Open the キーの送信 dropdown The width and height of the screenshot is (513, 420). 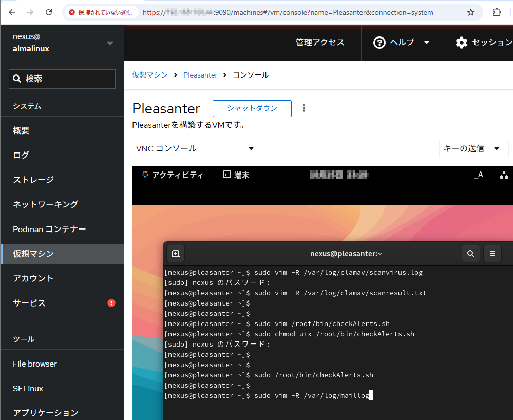(x=471, y=149)
